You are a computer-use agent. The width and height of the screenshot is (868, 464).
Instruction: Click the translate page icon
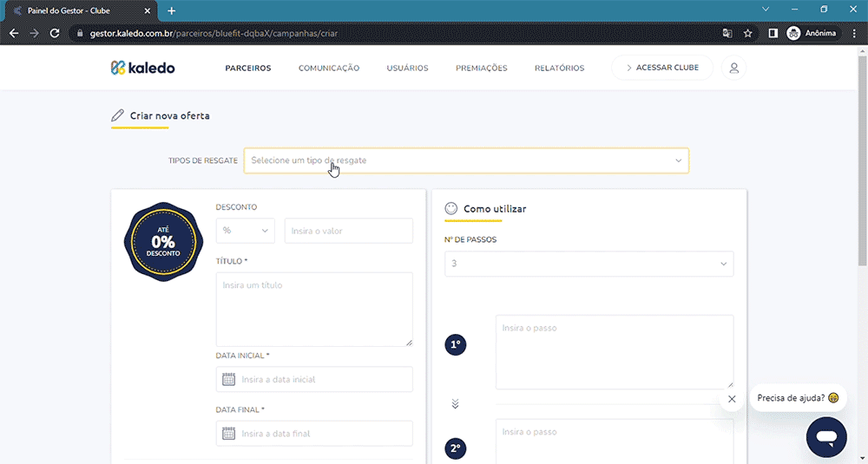[727, 33]
